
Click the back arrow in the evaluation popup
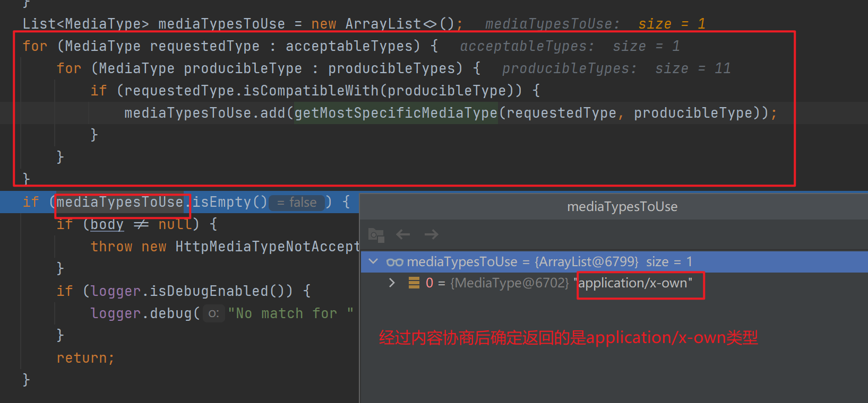pyautogui.click(x=403, y=234)
